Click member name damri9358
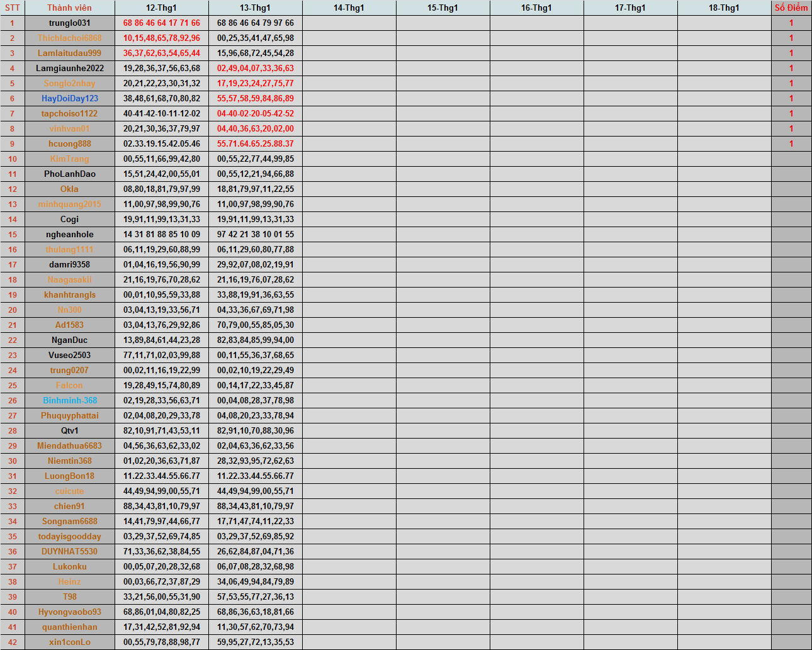 pos(69,264)
